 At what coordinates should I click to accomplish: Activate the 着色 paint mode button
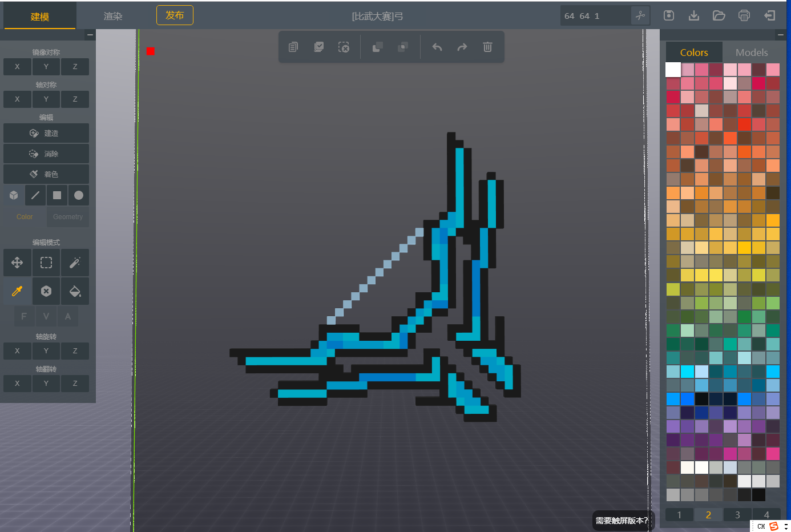[x=46, y=174]
